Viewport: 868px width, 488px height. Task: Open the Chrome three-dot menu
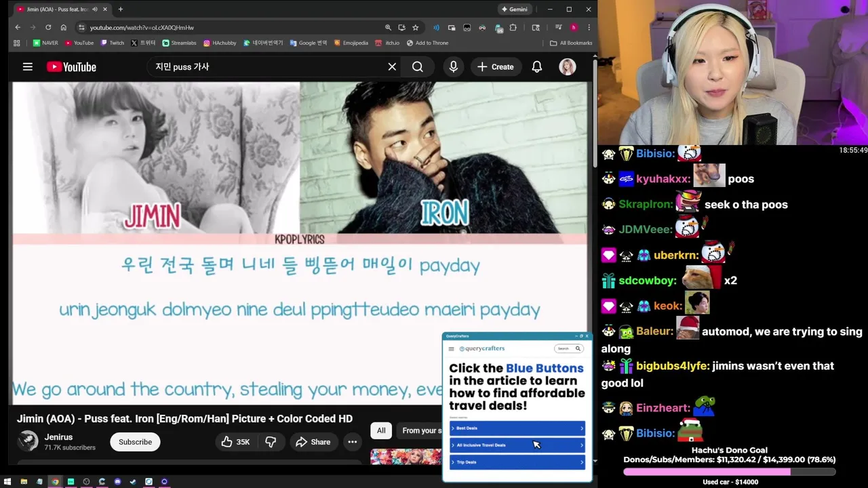[589, 27]
